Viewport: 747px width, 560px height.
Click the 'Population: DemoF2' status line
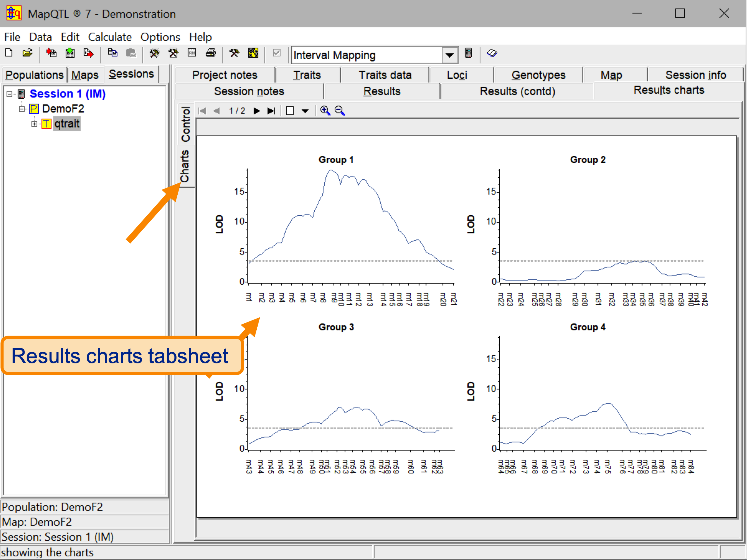[x=85, y=507]
